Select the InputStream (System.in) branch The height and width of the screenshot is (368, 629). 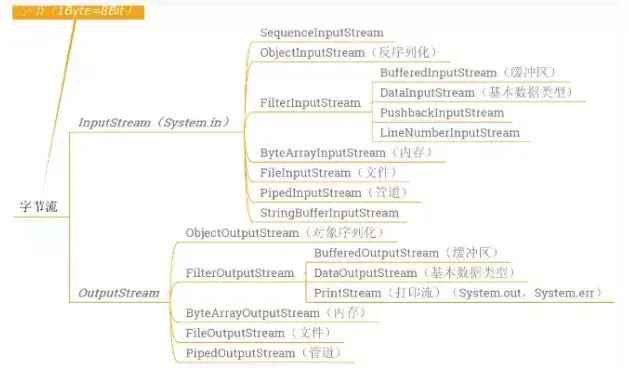pyautogui.click(x=154, y=122)
